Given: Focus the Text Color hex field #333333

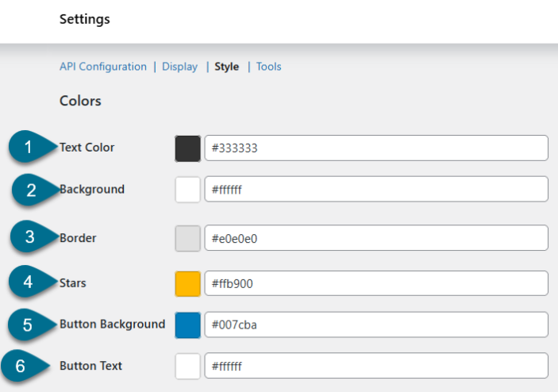Looking at the screenshot, I should tap(376, 148).
